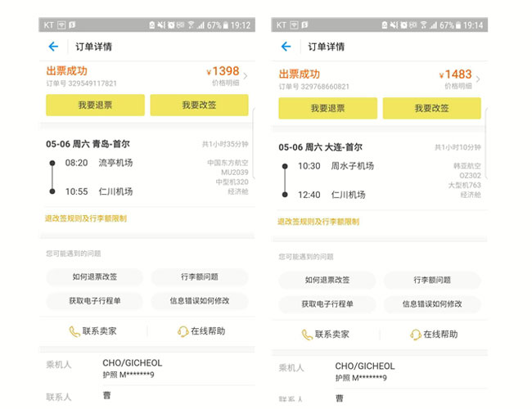Tap phone icon for 联系卖家 in ¥1483 order
Image resolution: width=532 pixels, height=409 pixels.
coord(307,334)
